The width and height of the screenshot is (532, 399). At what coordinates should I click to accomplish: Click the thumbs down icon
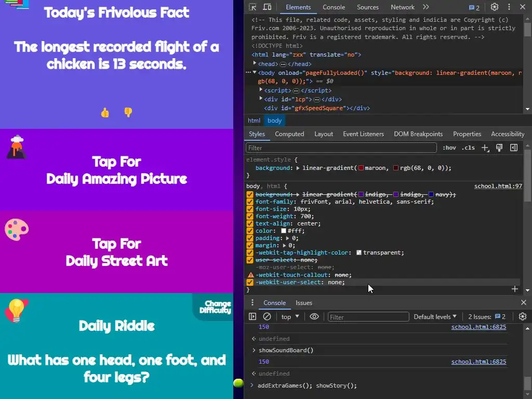pos(128,112)
